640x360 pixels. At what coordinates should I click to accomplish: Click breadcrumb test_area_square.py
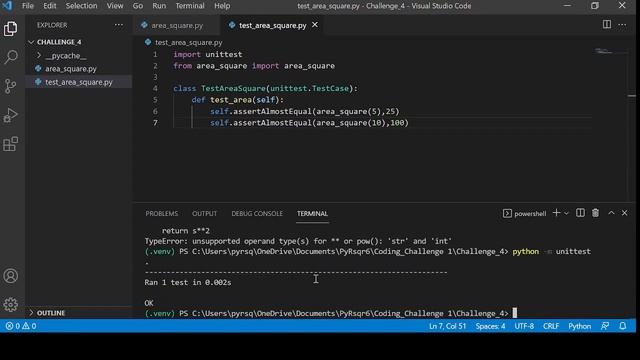click(x=189, y=42)
